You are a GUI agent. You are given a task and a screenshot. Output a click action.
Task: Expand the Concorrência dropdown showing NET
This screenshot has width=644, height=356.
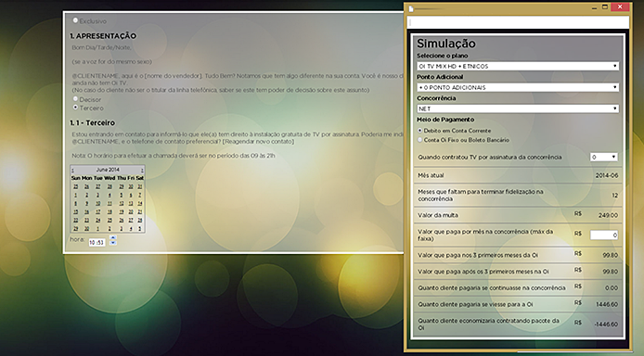518,108
